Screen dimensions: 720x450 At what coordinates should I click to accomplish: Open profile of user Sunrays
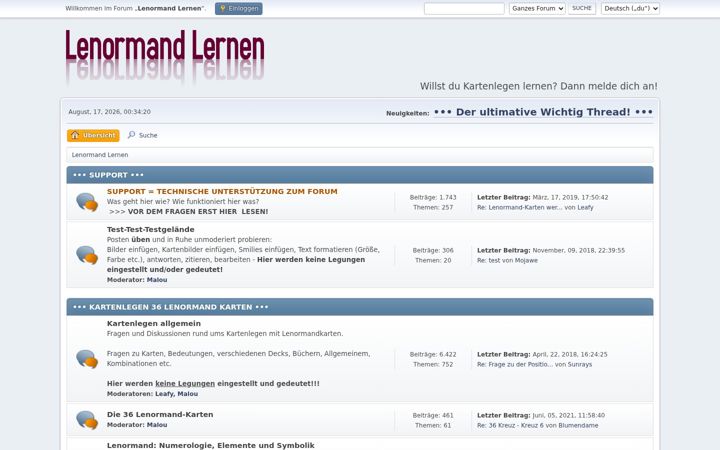(580, 365)
